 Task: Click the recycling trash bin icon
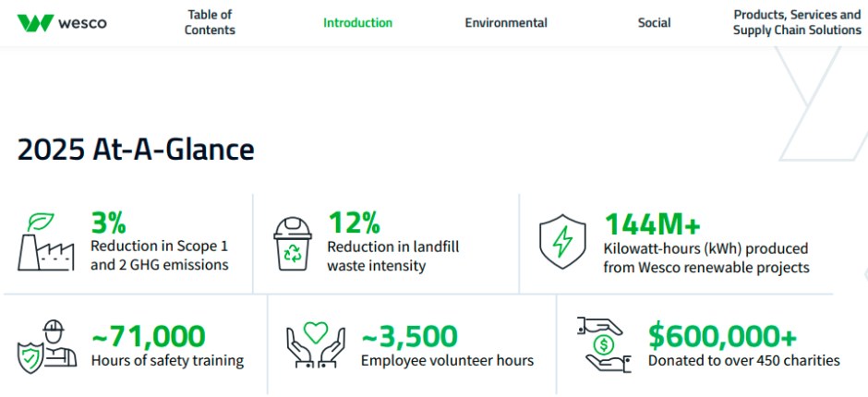(x=293, y=244)
